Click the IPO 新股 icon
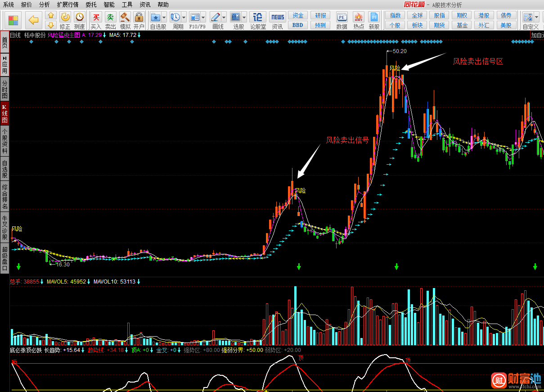The height and width of the screenshot is (392, 544). point(374,17)
